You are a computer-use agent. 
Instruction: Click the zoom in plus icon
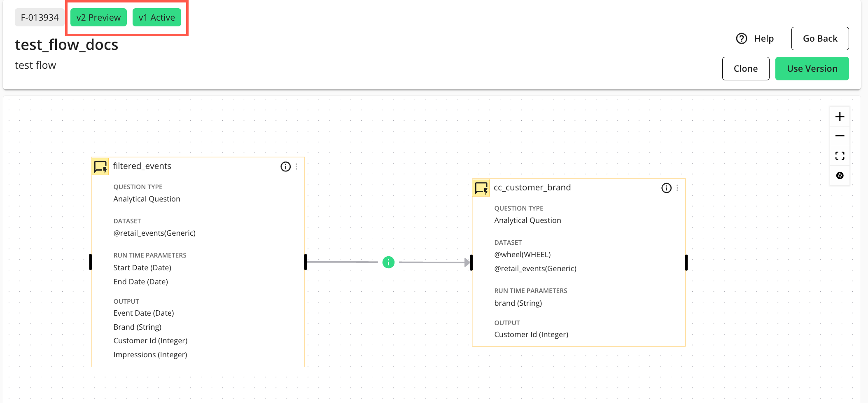[x=840, y=117]
